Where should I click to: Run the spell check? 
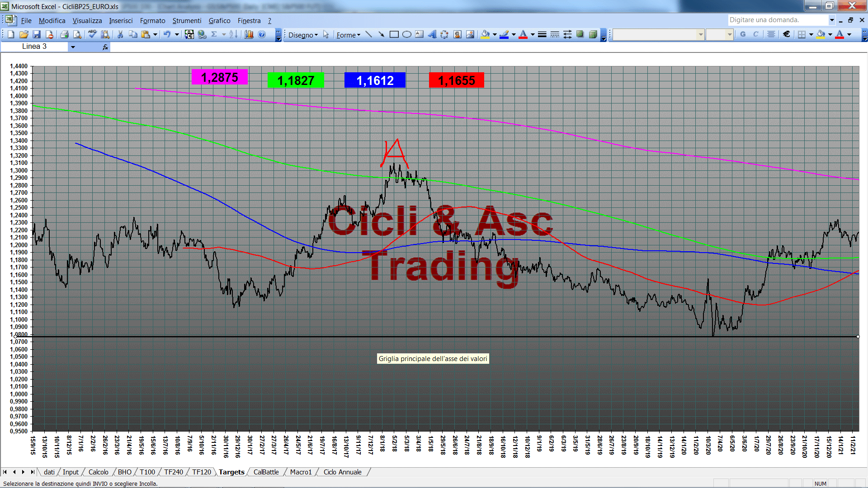[92, 34]
